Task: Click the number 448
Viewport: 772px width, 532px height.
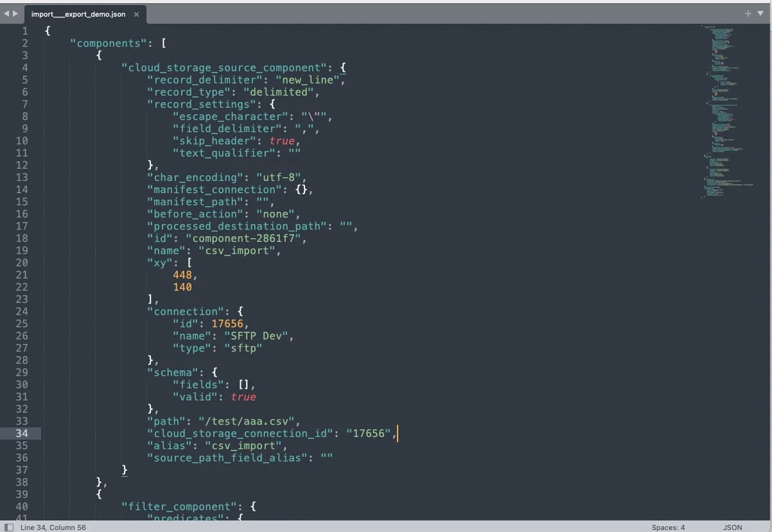Action: (182, 275)
